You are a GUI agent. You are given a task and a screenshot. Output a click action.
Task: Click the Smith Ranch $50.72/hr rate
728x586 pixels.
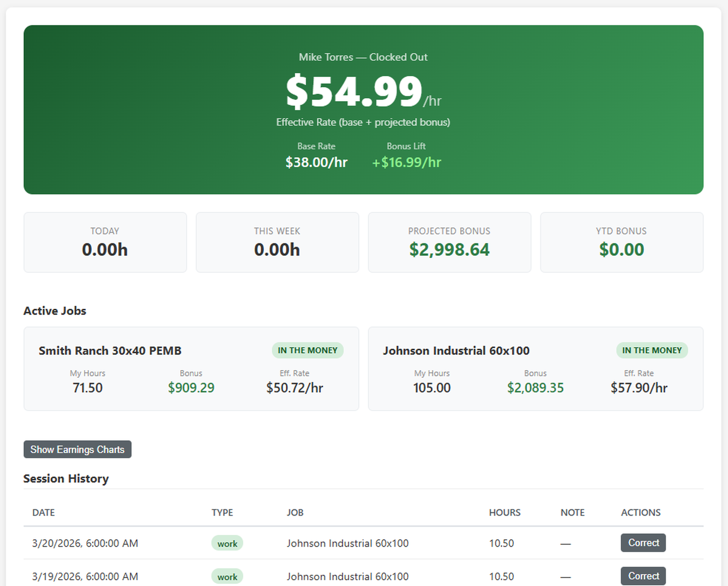coord(295,388)
